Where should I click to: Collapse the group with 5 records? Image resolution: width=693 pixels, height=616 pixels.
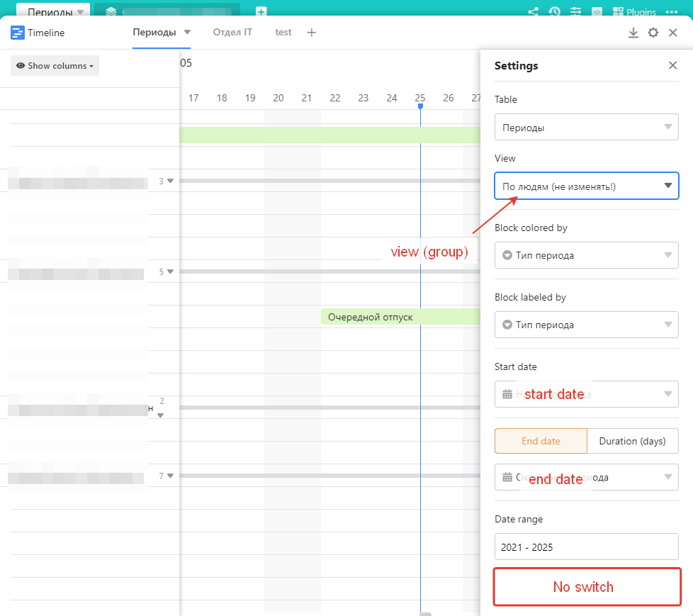(170, 271)
